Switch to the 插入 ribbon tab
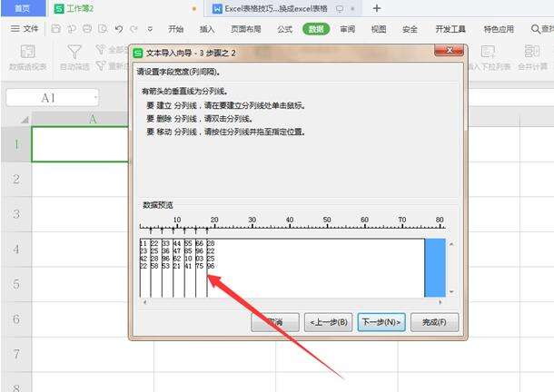Screen dimensions: 554x392 [x=207, y=29]
